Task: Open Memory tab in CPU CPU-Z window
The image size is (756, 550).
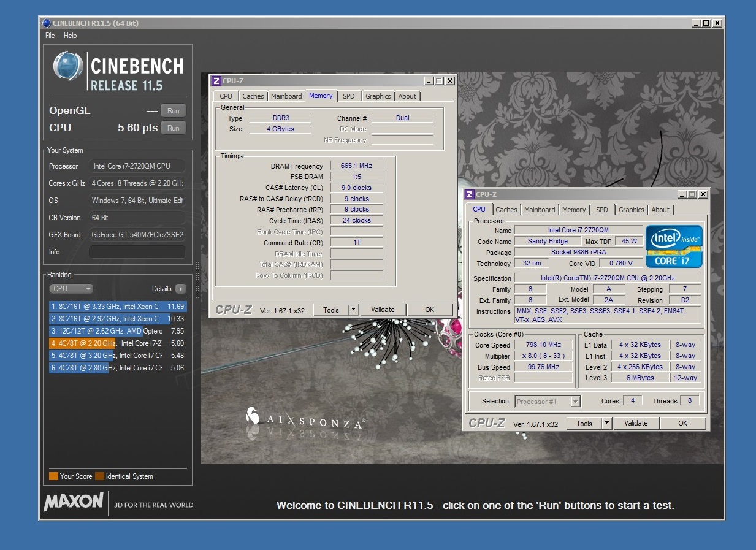Action: pos(574,210)
